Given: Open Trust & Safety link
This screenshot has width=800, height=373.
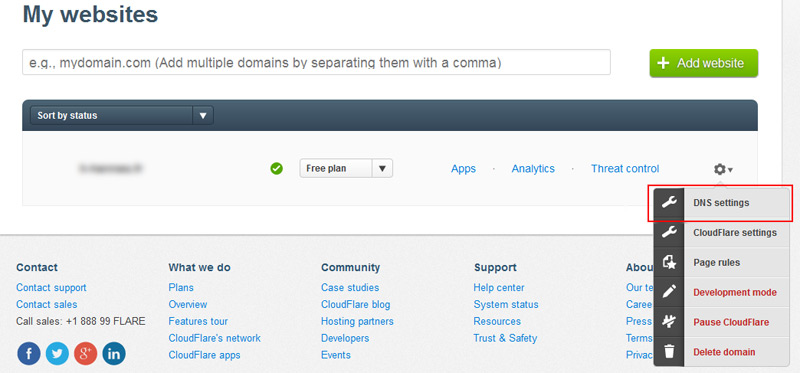Looking at the screenshot, I should pyautogui.click(x=505, y=338).
